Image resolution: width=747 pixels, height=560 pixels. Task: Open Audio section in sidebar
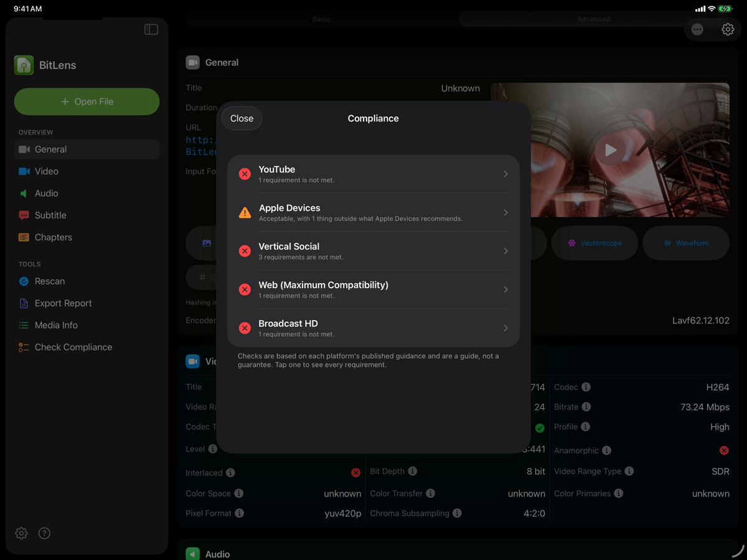click(x=87, y=194)
